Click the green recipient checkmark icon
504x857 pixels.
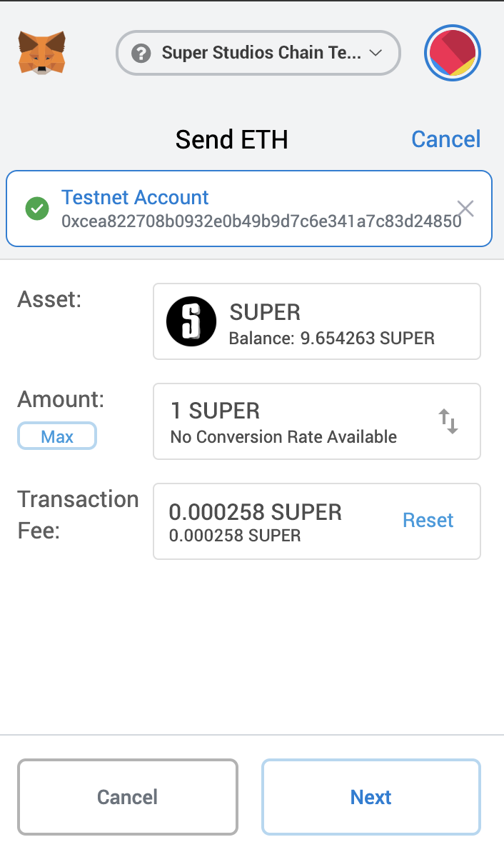pyautogui.click(x=36, y=209)
